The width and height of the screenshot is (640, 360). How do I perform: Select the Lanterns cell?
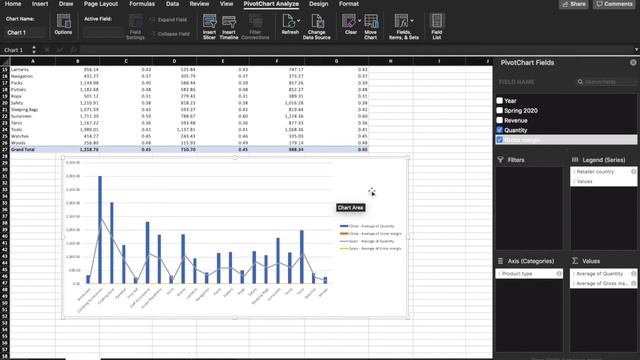pyautogui.click(x=33, y=69)
